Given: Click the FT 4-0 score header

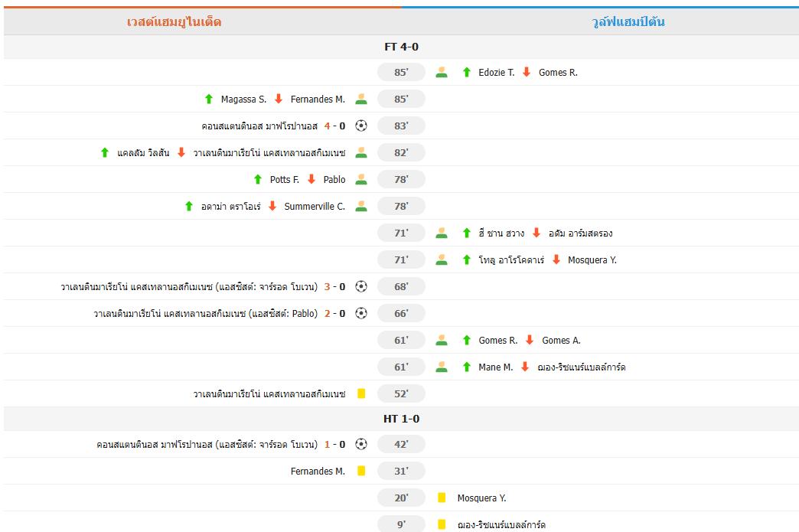Looking at the screenshot, I should coord(401,47).
